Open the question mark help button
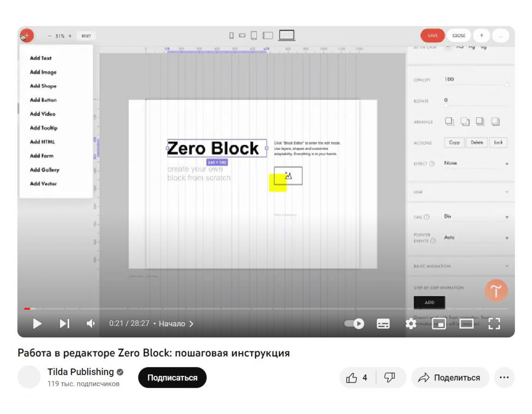 [x=482, y=36]
